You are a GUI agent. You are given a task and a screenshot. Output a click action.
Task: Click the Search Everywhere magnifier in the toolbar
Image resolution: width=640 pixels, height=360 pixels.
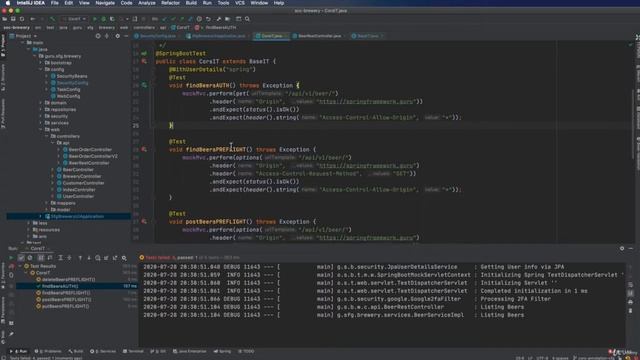(247, 19)
